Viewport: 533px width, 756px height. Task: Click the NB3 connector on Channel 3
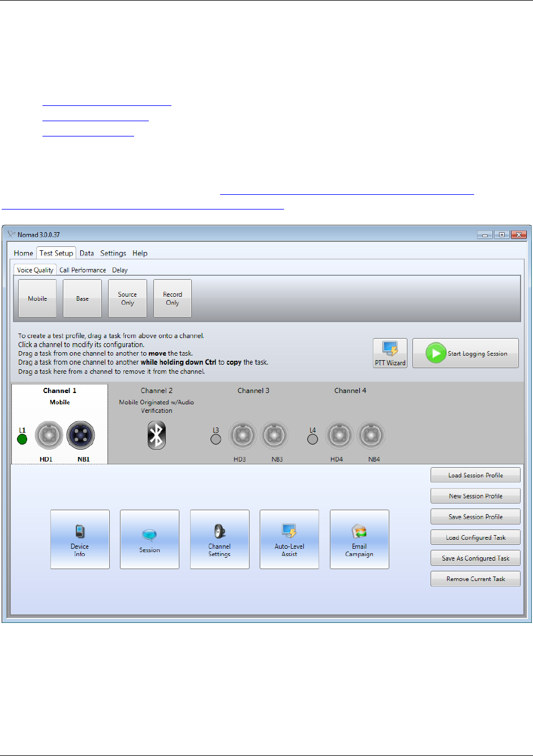pyautogui.click(x=274, y=435)
